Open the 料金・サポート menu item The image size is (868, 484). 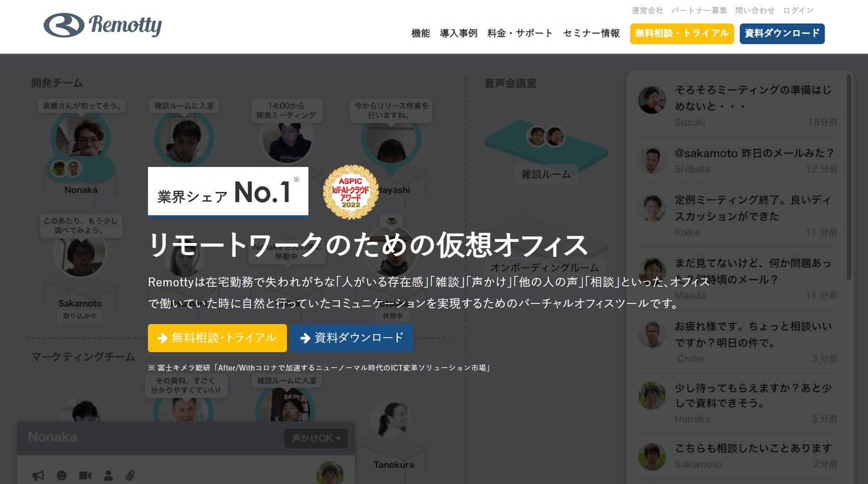520,33
